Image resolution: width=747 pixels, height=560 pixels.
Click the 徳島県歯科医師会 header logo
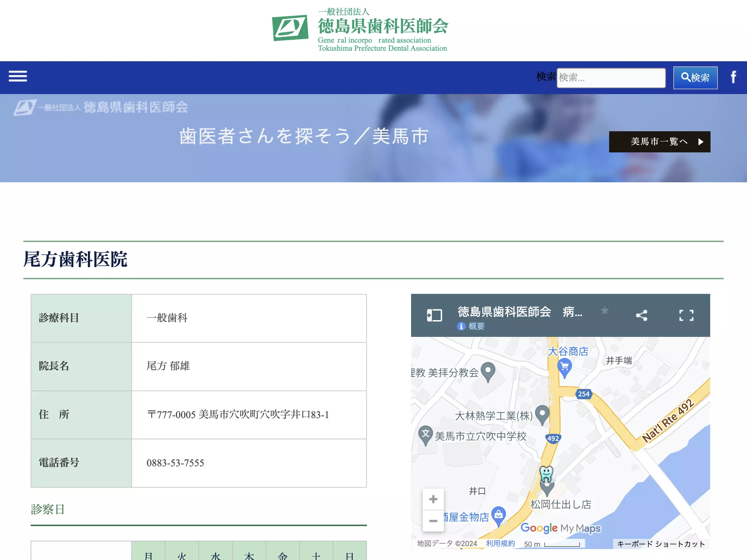(x=360, y=30)
